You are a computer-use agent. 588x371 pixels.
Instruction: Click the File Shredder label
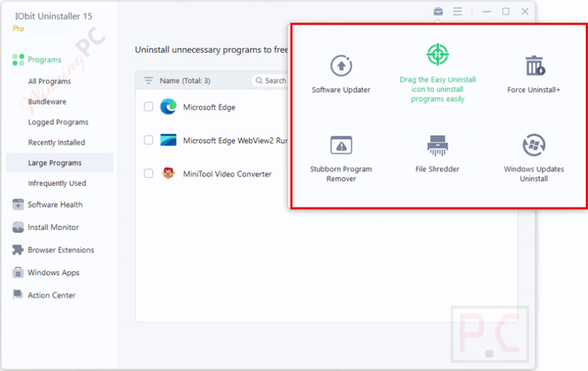(x=437, y=169)
